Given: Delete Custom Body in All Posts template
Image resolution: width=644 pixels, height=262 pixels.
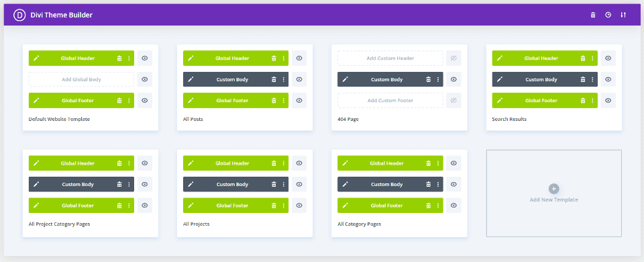Looking at the screenshot, I should [274, 79].
